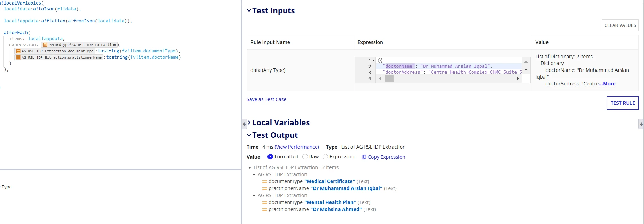Click the local!appdata a!flatten code line
The height and width of the screenshot is (224, 644).
[68, 21]
